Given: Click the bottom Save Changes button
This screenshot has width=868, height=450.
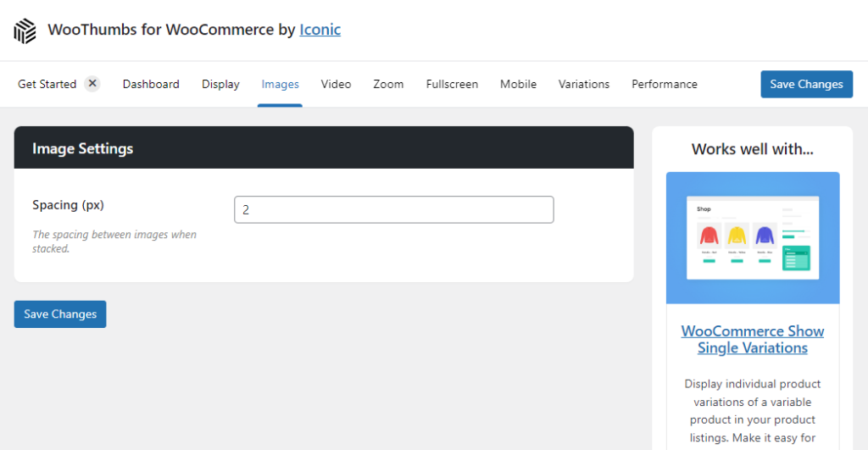Looking at the screenshot, I should (x=60, y=314).
